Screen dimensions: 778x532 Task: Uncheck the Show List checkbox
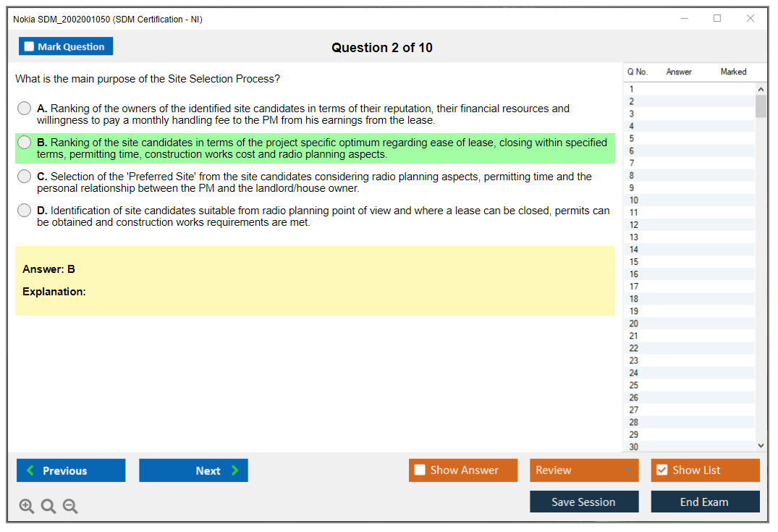click(x=661, y=470)
